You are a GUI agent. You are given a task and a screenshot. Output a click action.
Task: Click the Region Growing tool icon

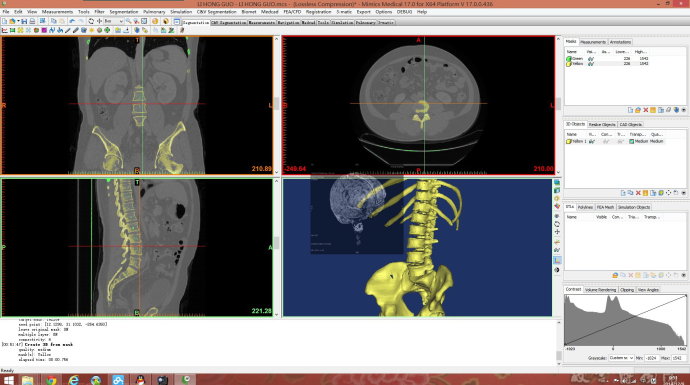click(x=20, y=30)
